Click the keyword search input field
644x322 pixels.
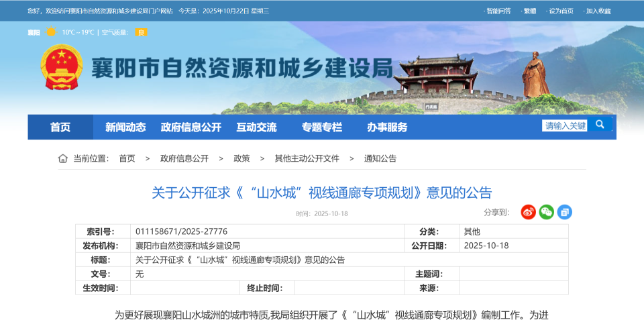pos(565,125)
